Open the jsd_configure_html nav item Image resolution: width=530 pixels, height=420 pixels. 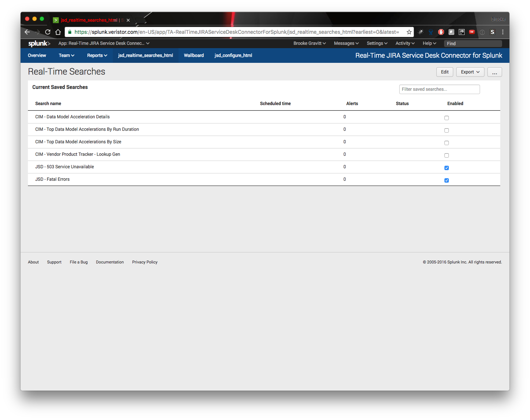(233, 55)
